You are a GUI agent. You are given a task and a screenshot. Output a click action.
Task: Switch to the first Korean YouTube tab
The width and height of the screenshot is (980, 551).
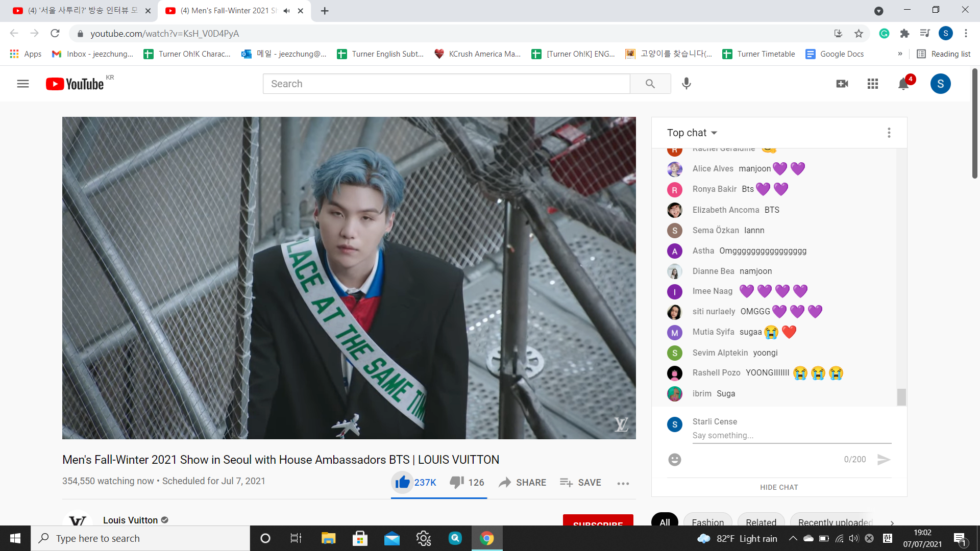coord(82,11)
